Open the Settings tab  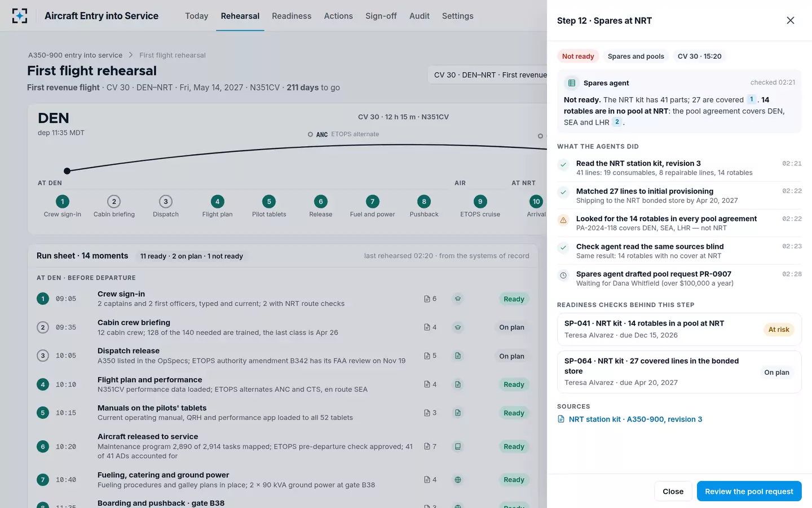coord(458,16)
